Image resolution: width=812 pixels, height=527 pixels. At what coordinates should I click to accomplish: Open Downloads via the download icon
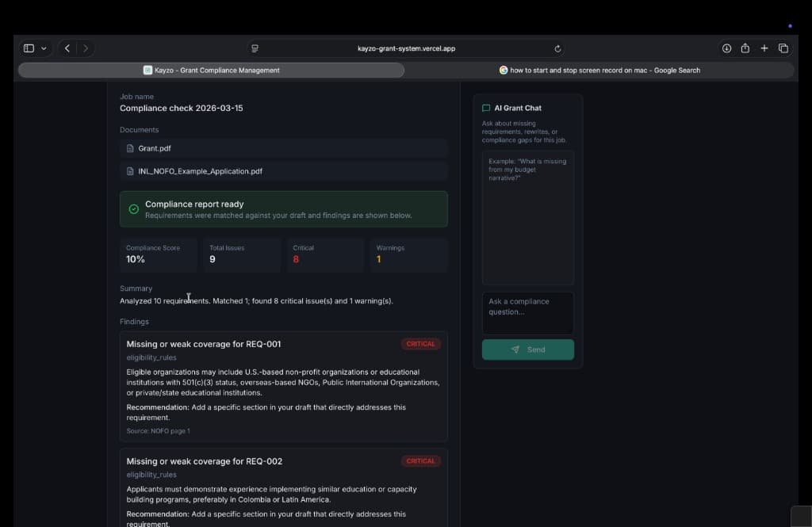coord(726,48)
